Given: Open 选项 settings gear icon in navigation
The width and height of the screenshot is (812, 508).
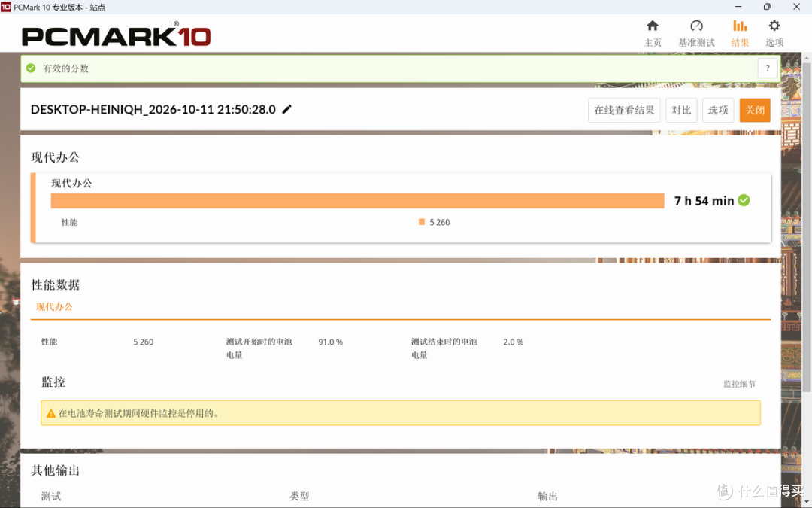Looking at the screenshot, I should (x=774, y=26).
